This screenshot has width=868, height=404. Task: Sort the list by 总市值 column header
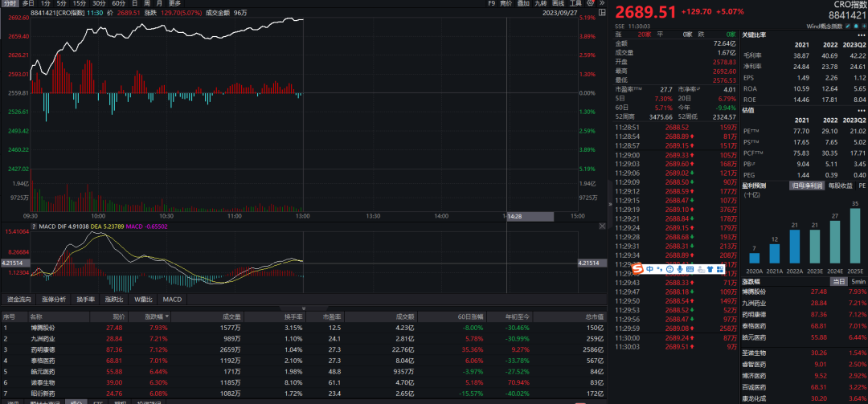click(x=596, y=317)
